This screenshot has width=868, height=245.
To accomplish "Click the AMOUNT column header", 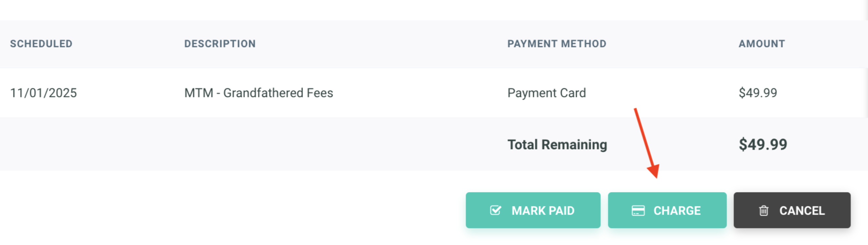I will coord(762,44).
